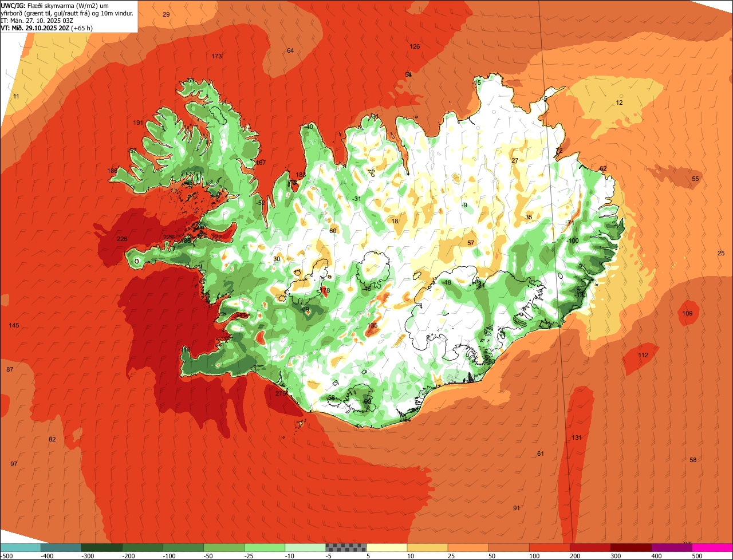Pick the pale yellow swatch between 5 and 10

[x=387, y=547]
